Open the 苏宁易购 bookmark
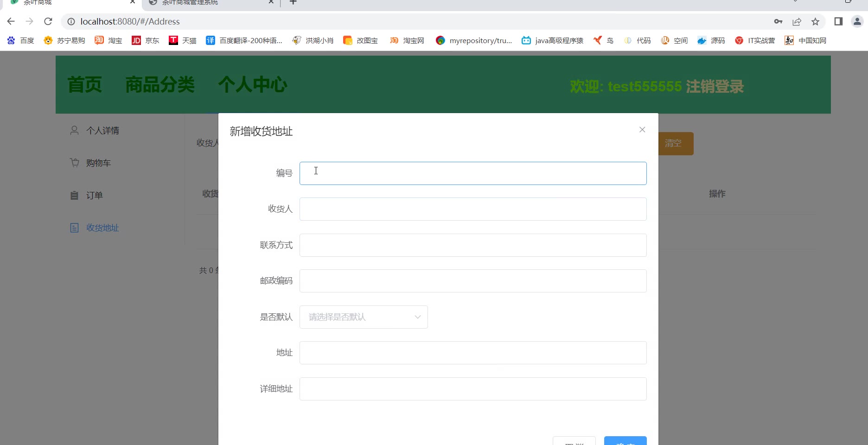Image resolution: width=868 pixels, height=445 pixels. (x=64, y=41)
